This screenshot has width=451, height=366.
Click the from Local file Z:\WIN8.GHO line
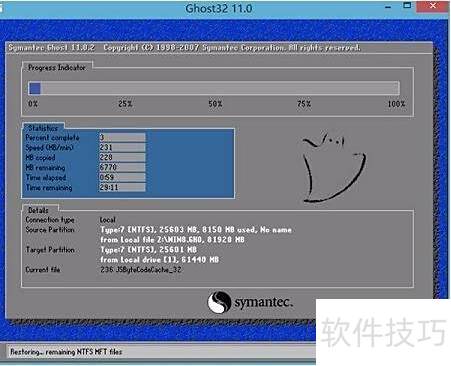point(172,240)
